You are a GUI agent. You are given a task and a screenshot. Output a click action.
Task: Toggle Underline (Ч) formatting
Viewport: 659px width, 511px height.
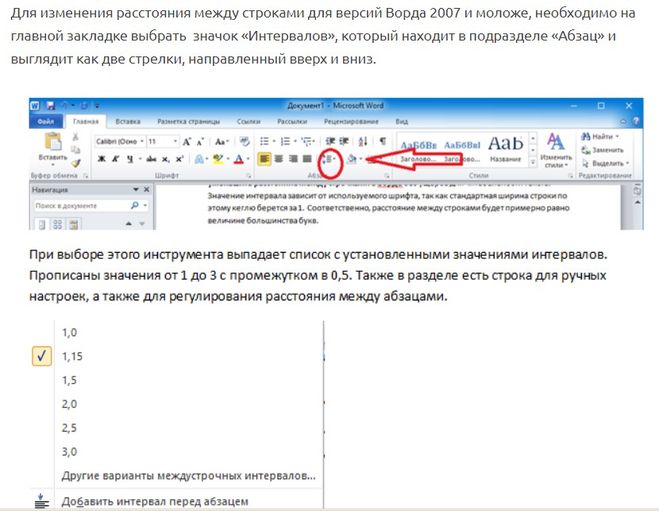coord(130,159)
